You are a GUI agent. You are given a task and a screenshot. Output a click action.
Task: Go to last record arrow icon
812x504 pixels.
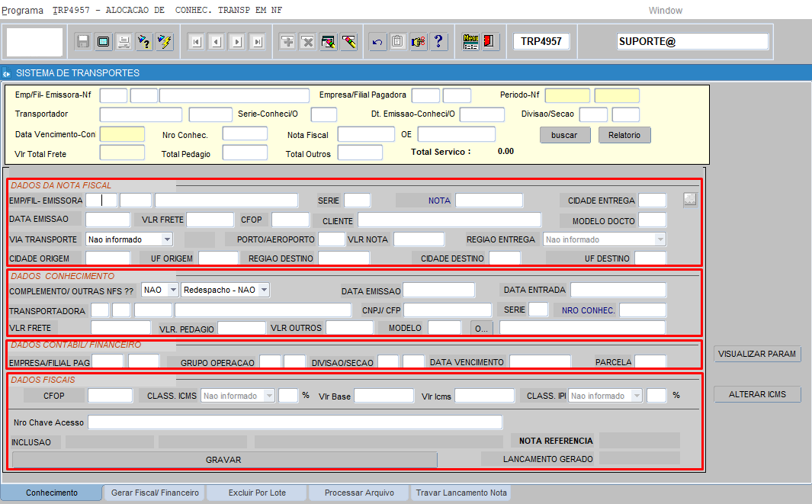258,42
